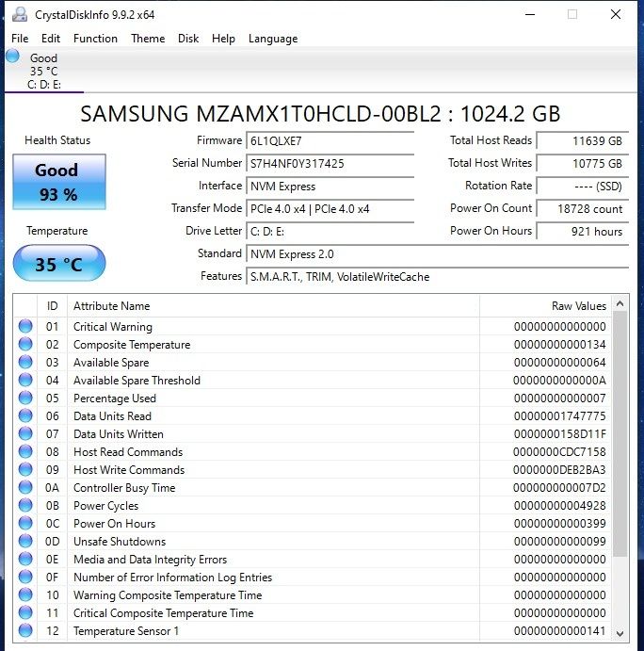Select the Unsafe Shutdowns attribute name

pyautogui.click(x=120, y=542)
